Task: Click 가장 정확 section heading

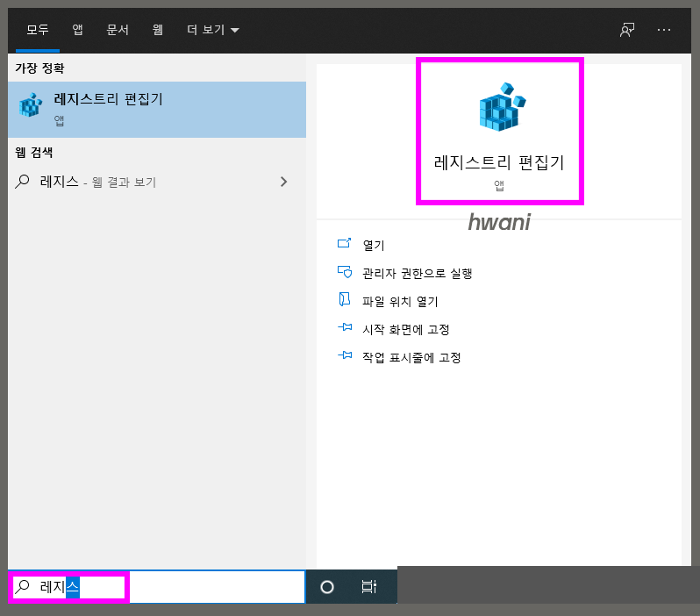Action: coord(39,68)
